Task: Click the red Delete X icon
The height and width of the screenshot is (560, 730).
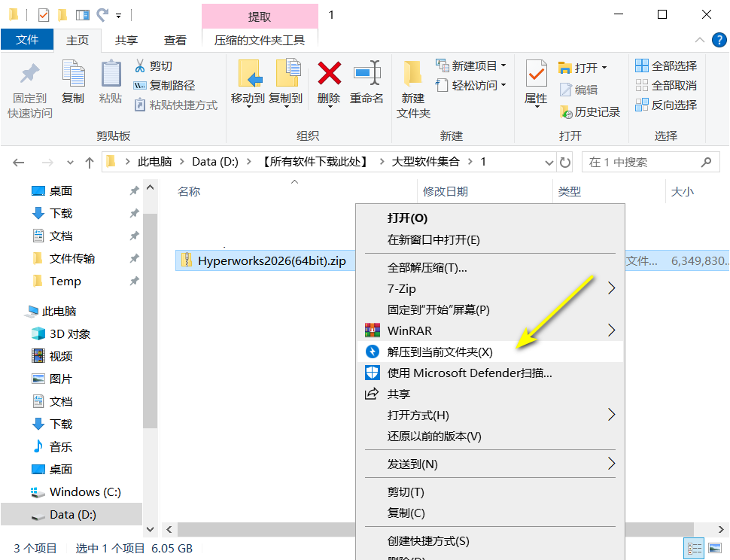Action: tap(329, 74)
